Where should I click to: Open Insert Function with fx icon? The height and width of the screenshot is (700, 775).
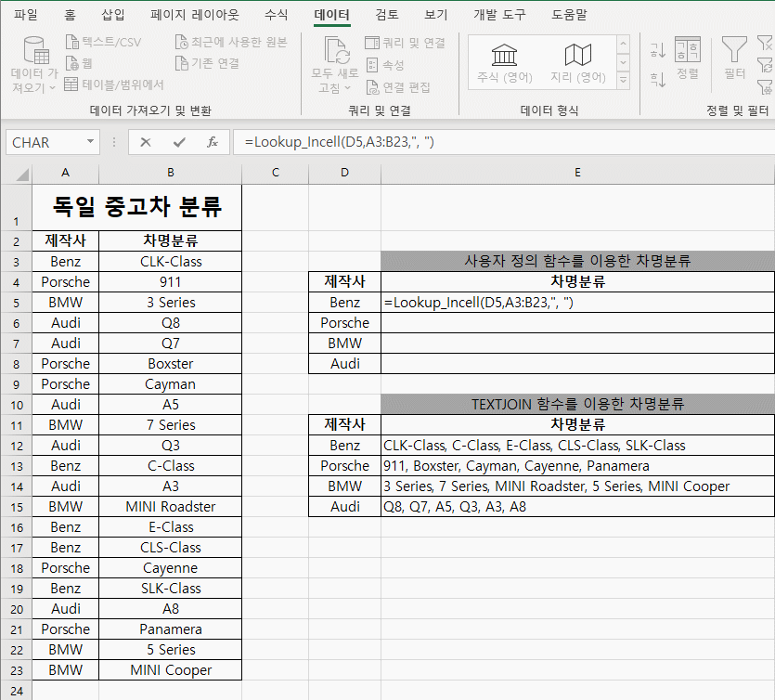[x=213, y=142]
